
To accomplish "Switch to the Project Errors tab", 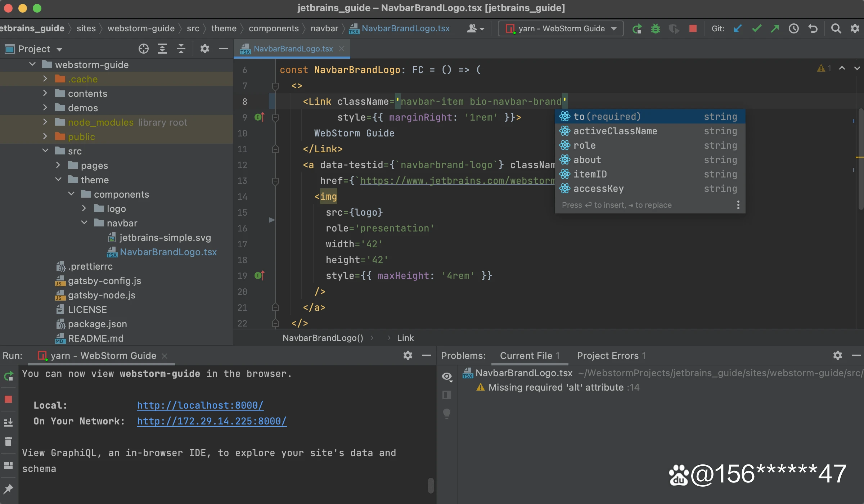I will tap(607, 355).
